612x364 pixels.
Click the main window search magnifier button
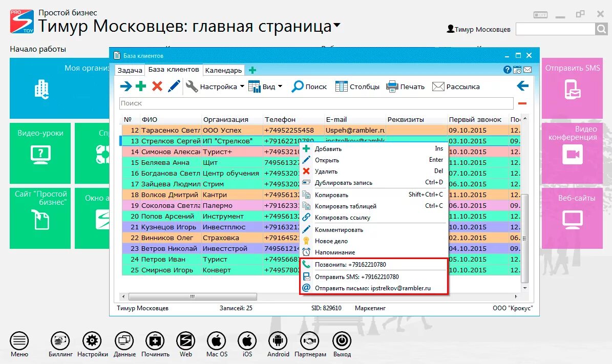(601, 29)
